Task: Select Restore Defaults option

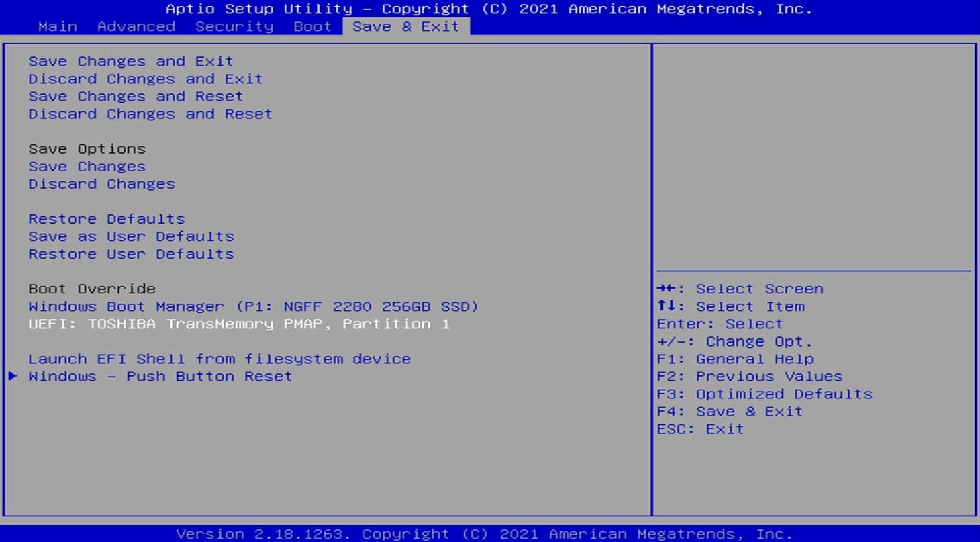Action: 106,218
